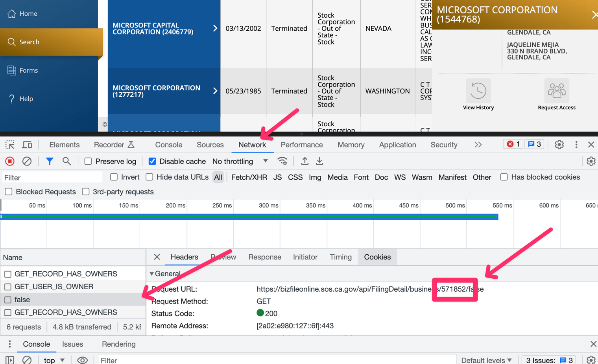Expand Microsoft Capital Corporation row chevron
Image resolution: width=598 pixels, height=364 pixels.
click(x=215, y=28)
